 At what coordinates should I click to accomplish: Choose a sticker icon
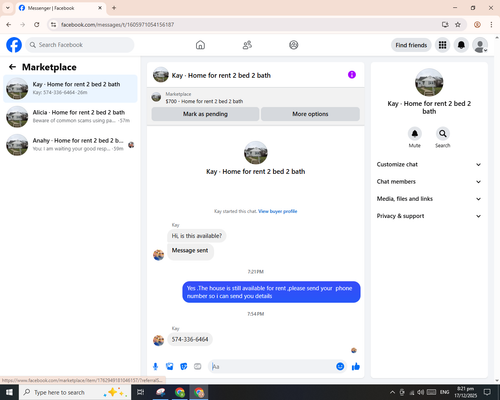(184, 367)
